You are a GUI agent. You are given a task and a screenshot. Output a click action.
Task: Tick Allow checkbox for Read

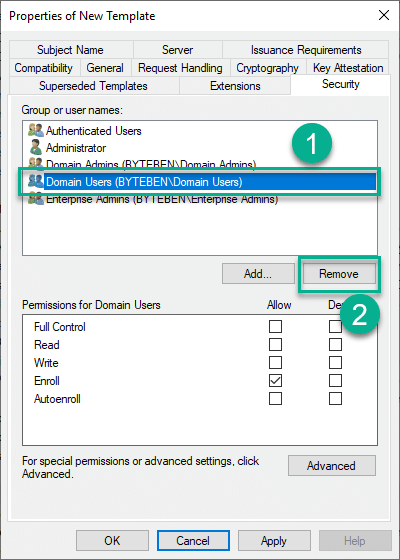275,344
